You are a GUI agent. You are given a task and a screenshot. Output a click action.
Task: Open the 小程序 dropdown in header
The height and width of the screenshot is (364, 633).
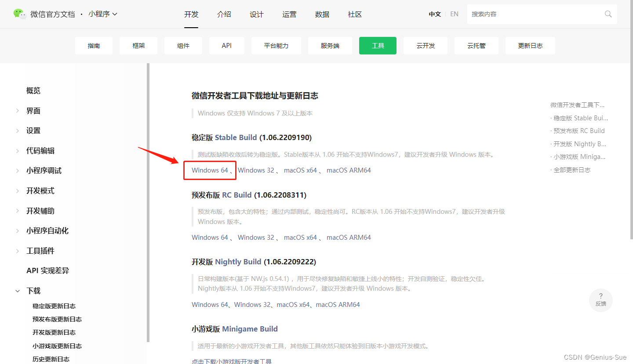point(103,14)
